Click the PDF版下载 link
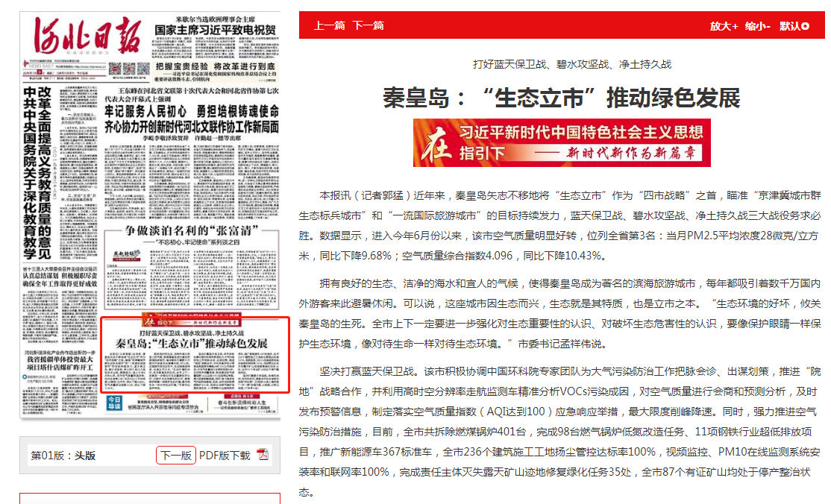Viewport: 831px width, 504px height. [225, 456]
